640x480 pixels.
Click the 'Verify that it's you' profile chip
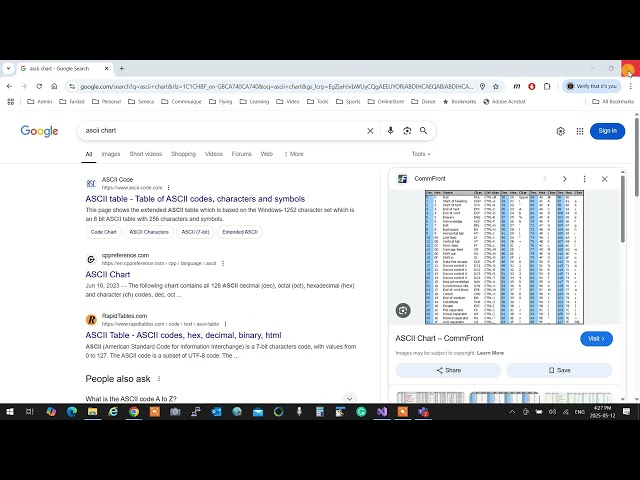click(592, 87)
